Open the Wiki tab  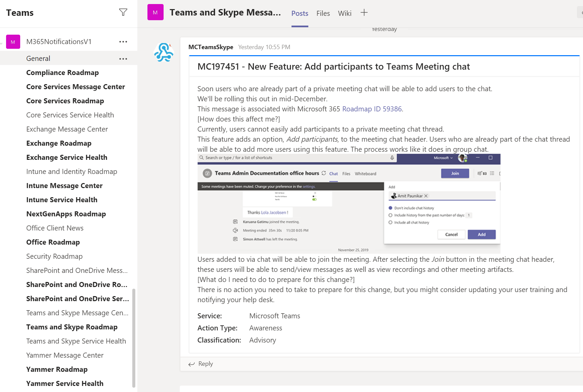tap(344, 13)
